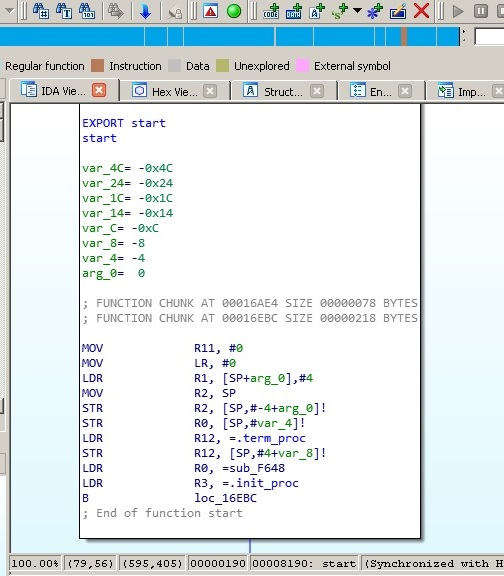
Task: Close the Hex View tab
Action: (x=210, y=91)
